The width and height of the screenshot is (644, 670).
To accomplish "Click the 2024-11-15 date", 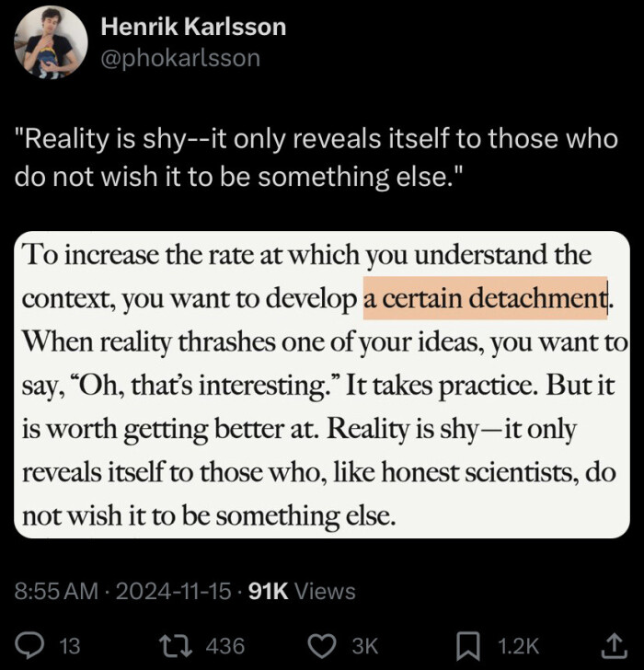I will 175,591.
